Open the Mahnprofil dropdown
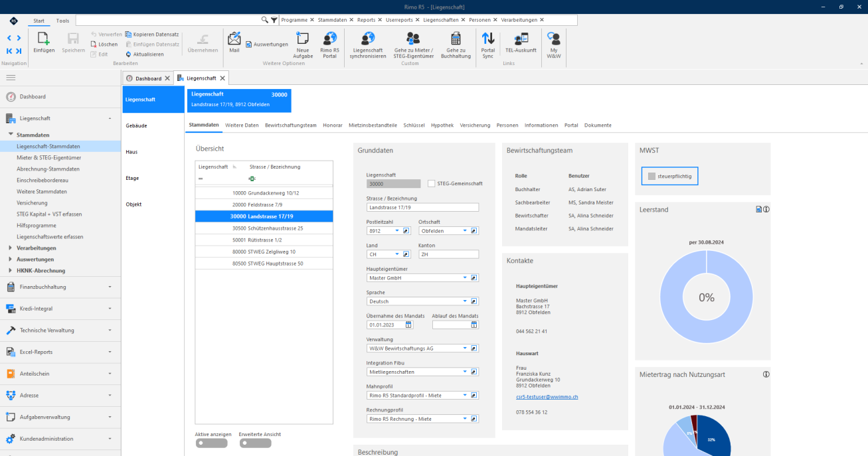Screen dimensions: 868x456 [x=464, y=395]
